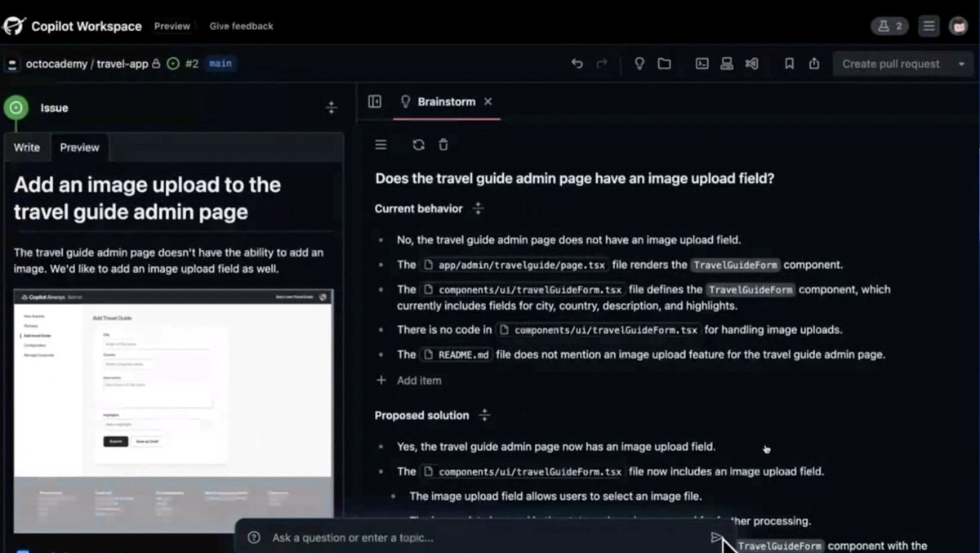Click 'The image upload field allows users' bullet
This screenshot has height=553, width=980.
coord(555,496)
